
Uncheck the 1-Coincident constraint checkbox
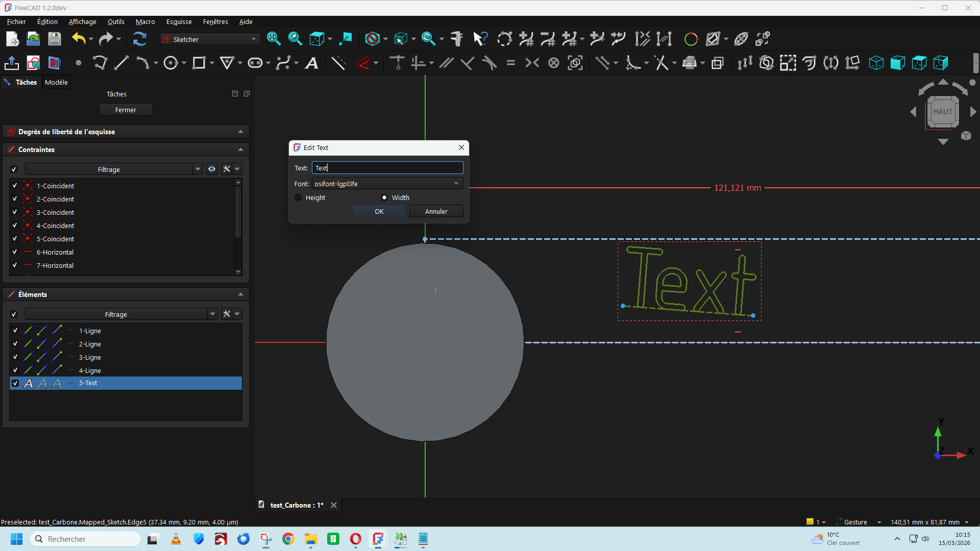pyautogui.click(x=15, y=186)
